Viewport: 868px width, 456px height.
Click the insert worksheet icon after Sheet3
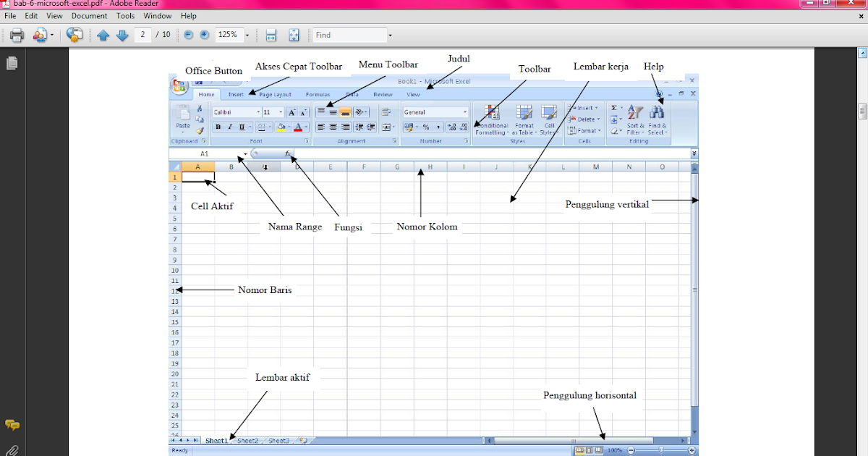[302, 440]
